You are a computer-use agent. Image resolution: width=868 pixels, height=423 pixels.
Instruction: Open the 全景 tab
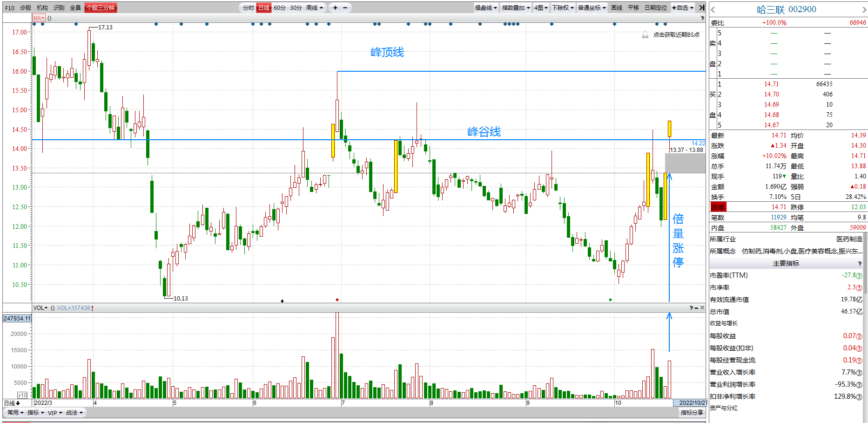(x=75, y=8)
